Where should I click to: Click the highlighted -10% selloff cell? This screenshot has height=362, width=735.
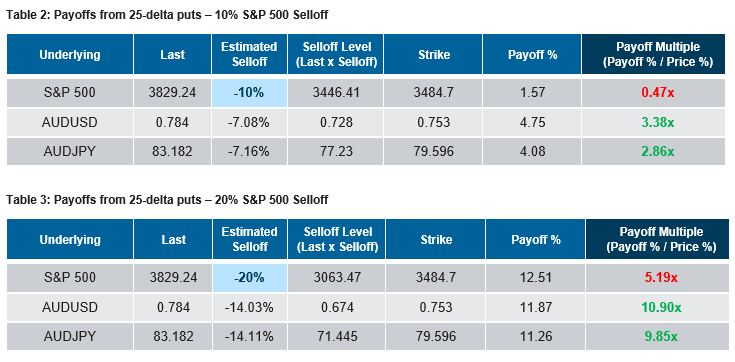click(x=249, y=93)
